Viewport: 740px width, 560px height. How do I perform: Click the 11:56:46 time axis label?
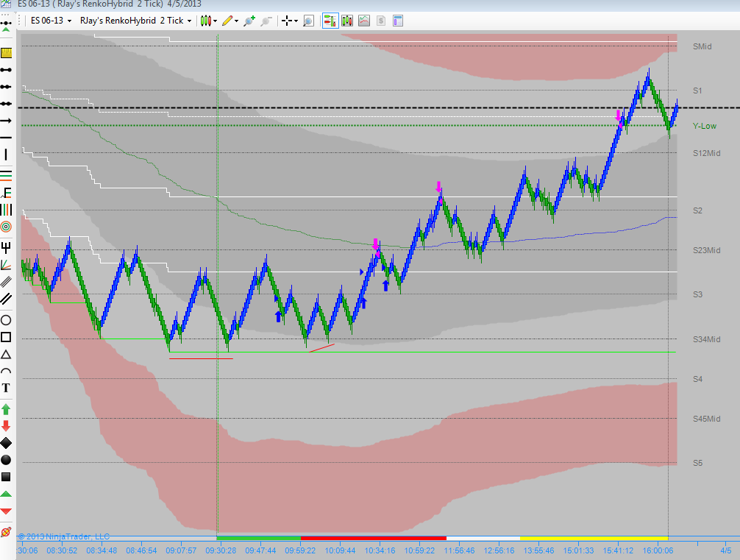pyautogui.click(x=459, y=550)
